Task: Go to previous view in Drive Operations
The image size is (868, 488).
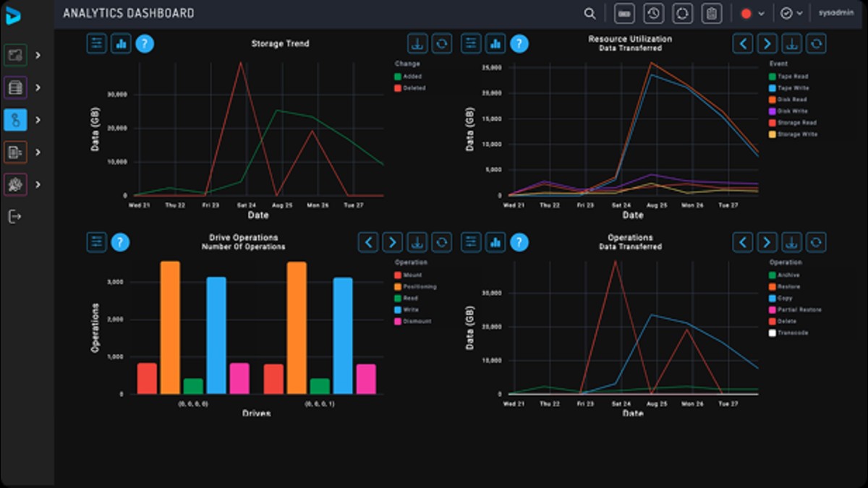Action: 369,242
